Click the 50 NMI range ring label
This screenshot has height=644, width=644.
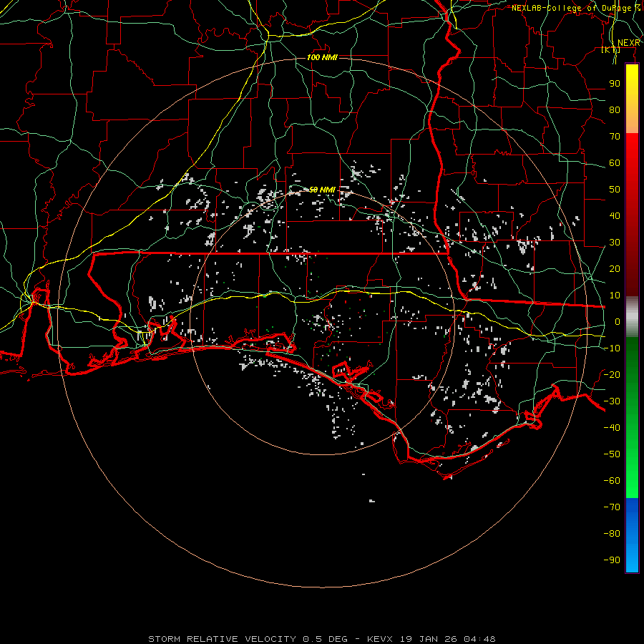(x=322, y=190)
